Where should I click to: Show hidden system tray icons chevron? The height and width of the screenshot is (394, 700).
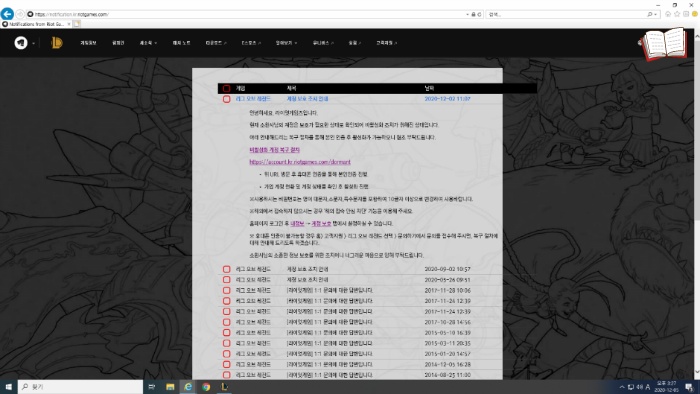[622, 387]
